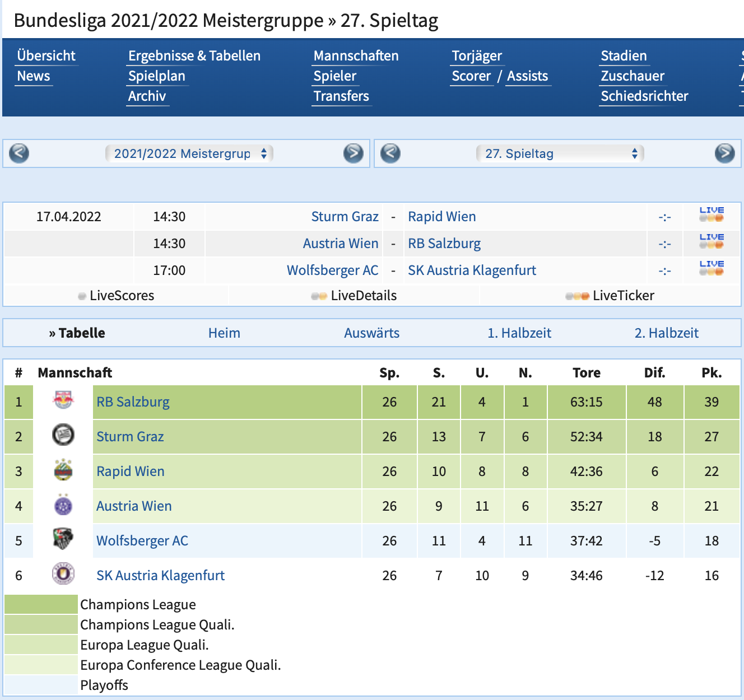Open Archiv menu item
The image size is (744, 700).
tap(147, 96)
